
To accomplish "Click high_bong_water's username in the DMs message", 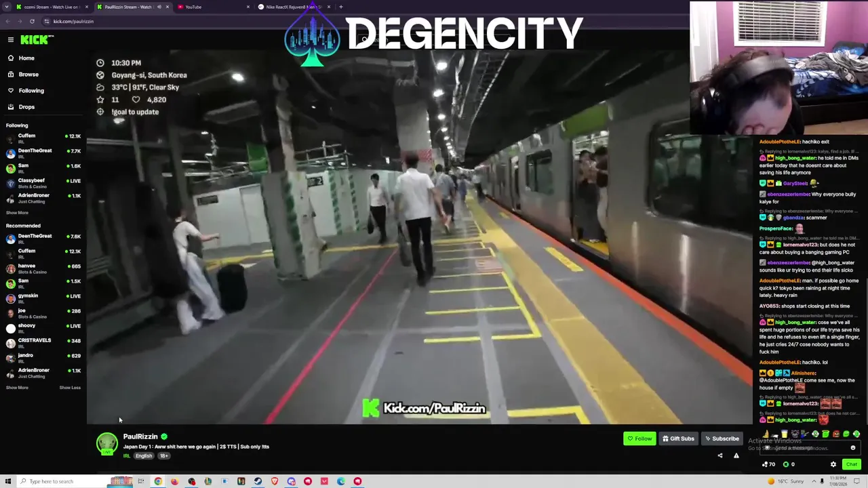I will click(795, 158).
